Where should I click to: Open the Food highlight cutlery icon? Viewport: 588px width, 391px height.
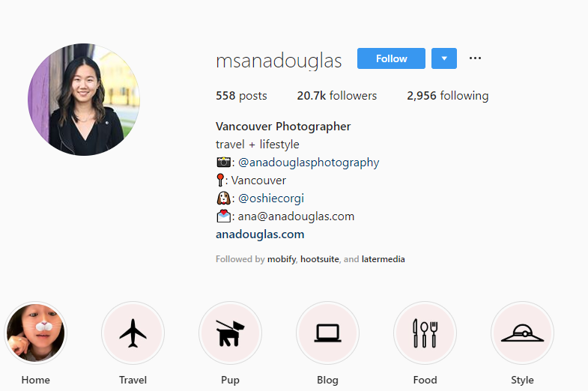point(425,333)
